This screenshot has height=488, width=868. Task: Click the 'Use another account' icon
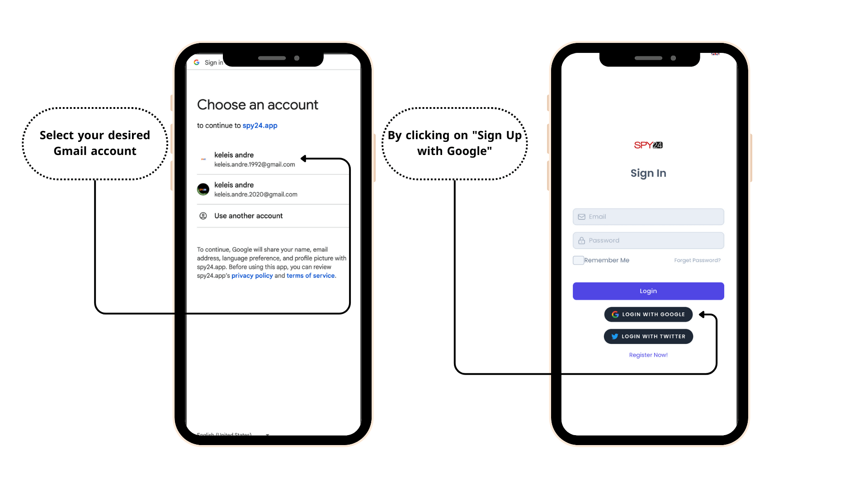[202, 215]
